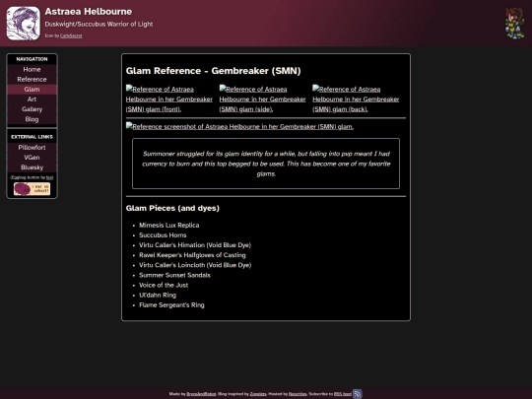Open the Blog navigation item
The image size is (532, 399).
tap(32, 119)
